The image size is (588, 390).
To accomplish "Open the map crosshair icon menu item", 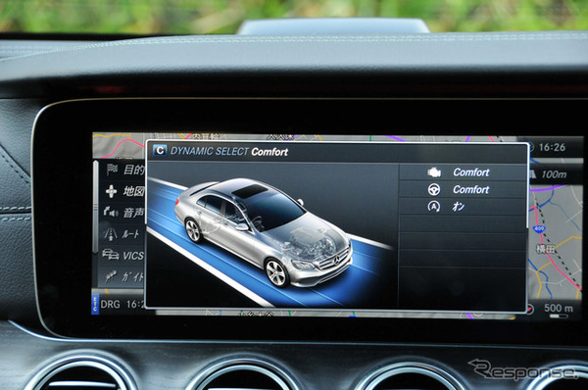I will click(111, 191).
